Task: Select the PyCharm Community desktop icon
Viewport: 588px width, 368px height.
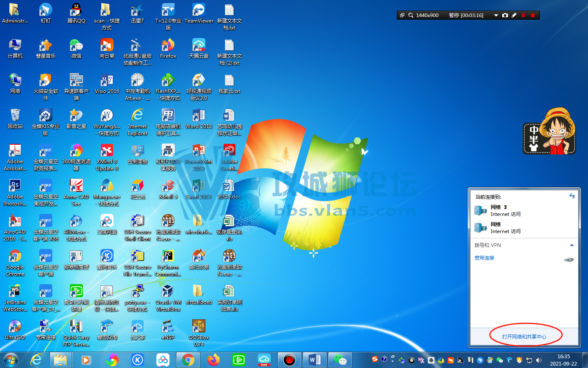Action: click(x=168, y=263)
